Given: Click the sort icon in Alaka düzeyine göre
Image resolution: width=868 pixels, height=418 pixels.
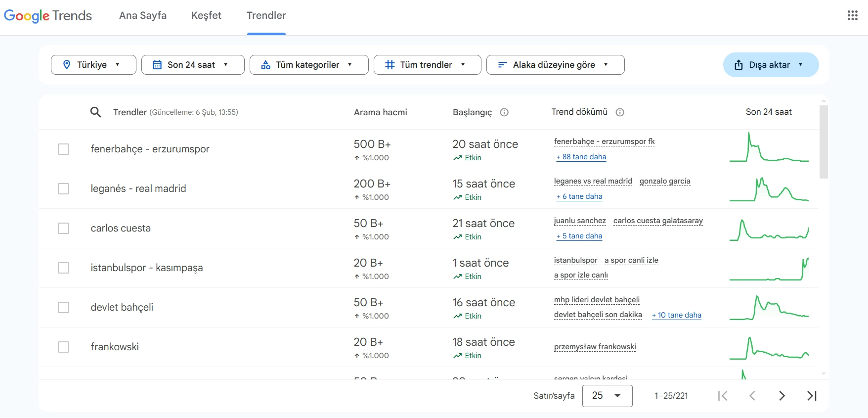Looking at the screenshot, I should [x=502, y=65].
